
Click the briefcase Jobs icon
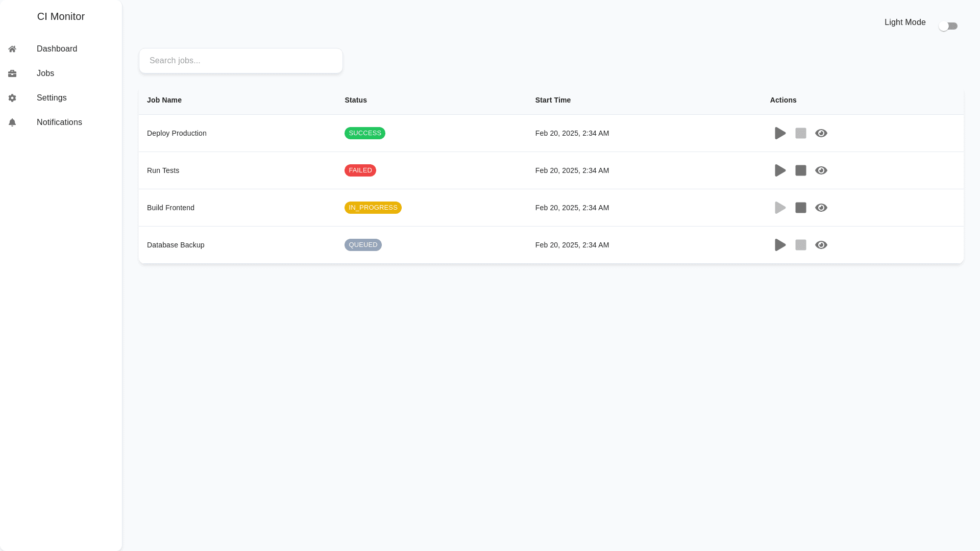12,73
